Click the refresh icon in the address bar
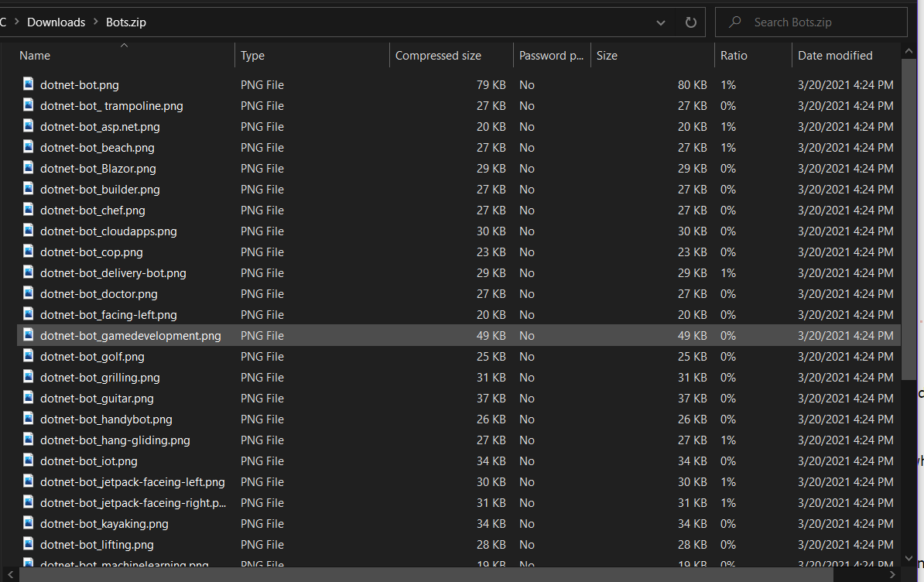 click(690, 22)
